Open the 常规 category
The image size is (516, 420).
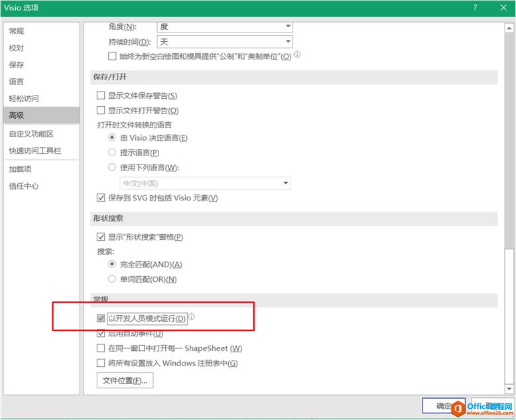point(42,31)
